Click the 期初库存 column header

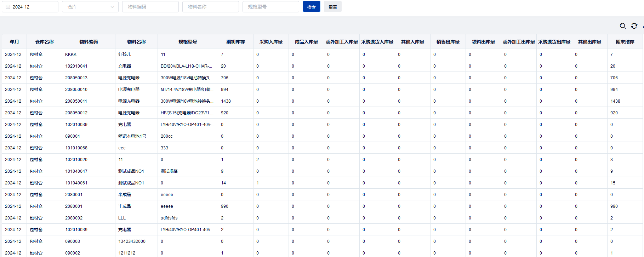click(235, 42)
